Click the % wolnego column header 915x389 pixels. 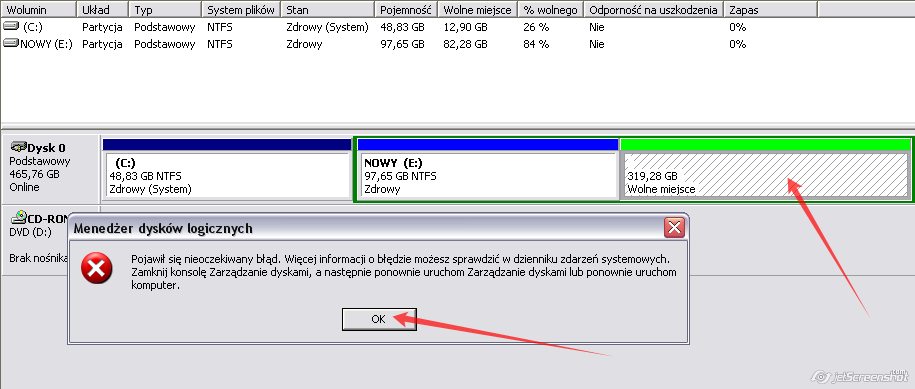[551, 10]
